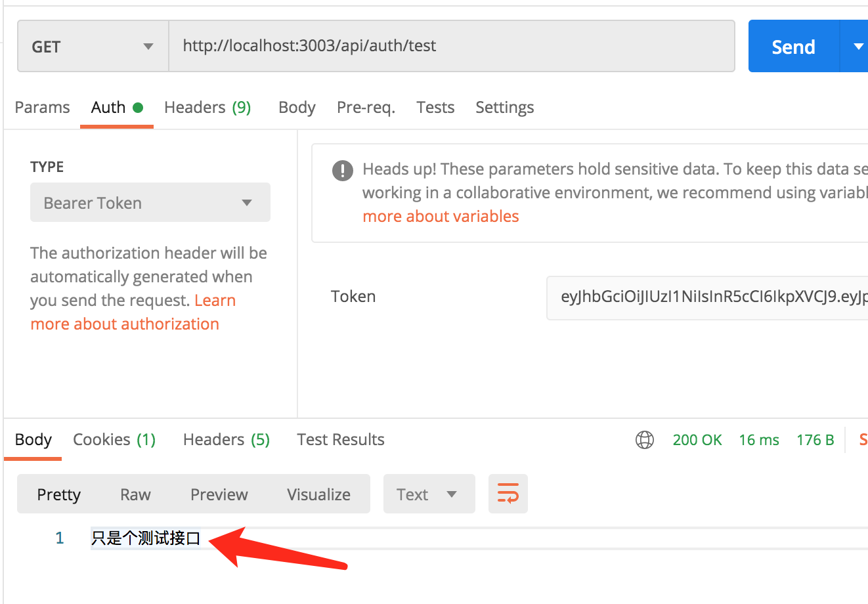Open the Pre-req. tab
This screenshot has width=868, height=604.
366,107
